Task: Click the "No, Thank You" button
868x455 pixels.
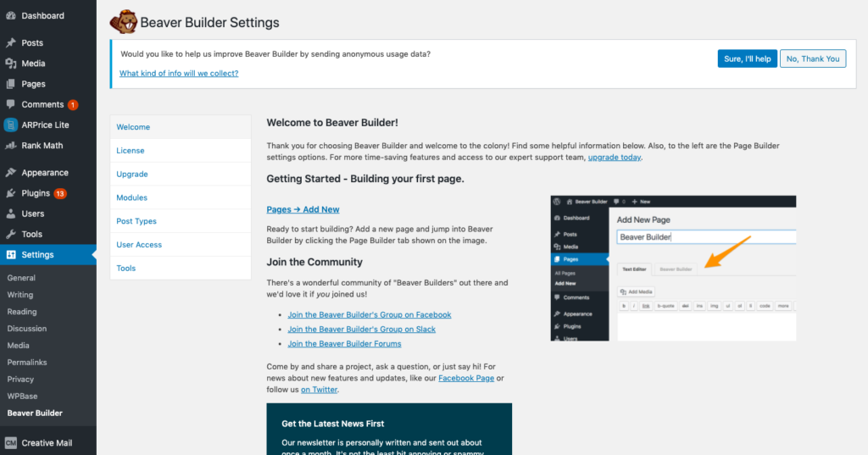Action: (x=813, y=58)
